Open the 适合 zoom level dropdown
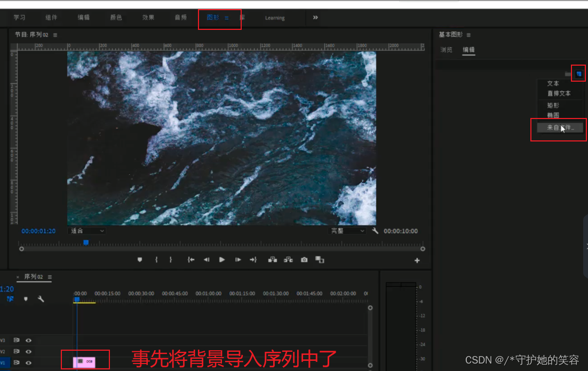The image size is (588, 371). [86, 231]
